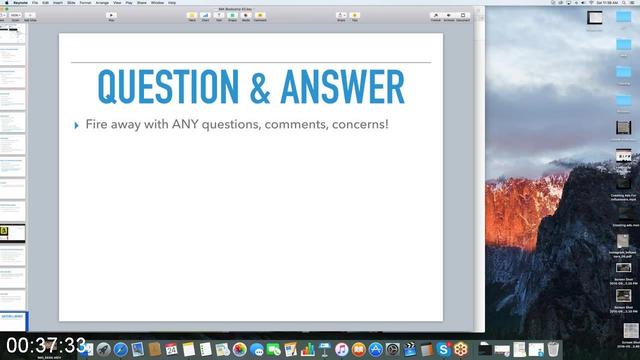Select the QUESTION & ANSWER slide title
This screenshot has height=360, width=640.
(251, 87)
